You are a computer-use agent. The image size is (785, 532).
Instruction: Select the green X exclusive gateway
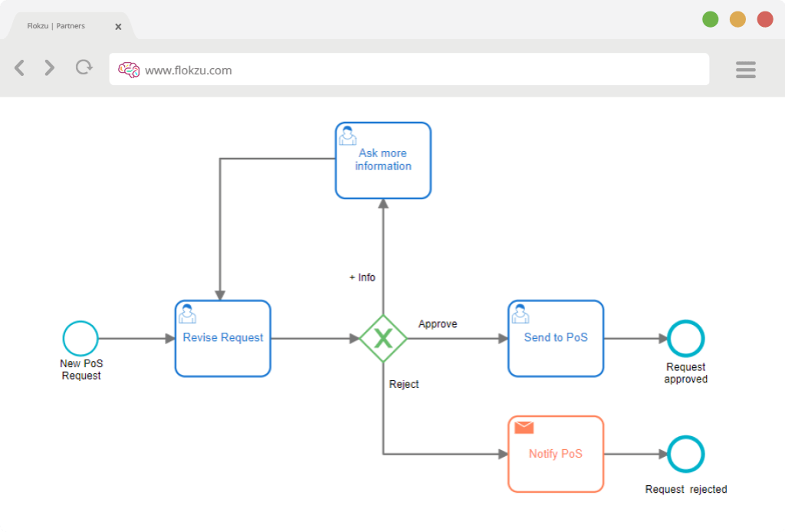[383, 339]
